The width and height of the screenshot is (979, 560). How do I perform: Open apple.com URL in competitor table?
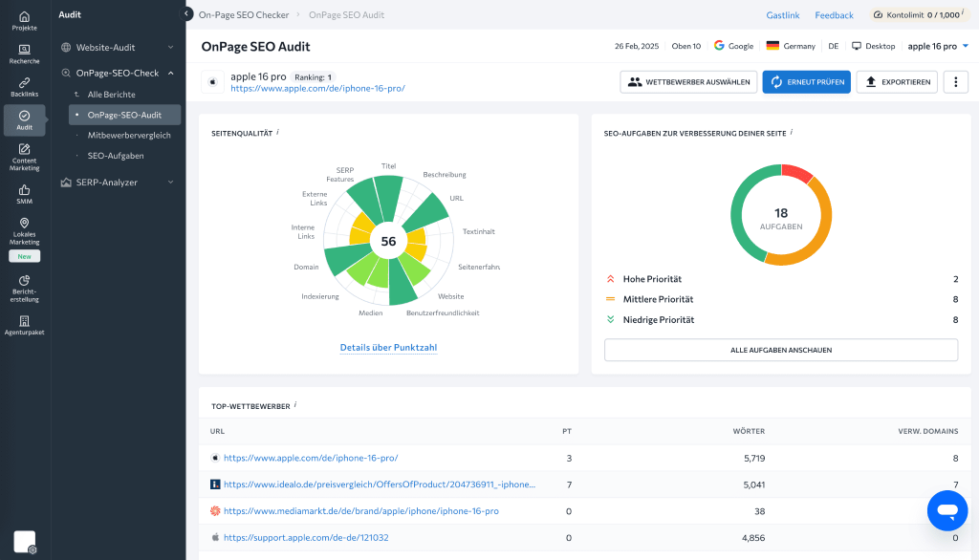coord(311,458)
